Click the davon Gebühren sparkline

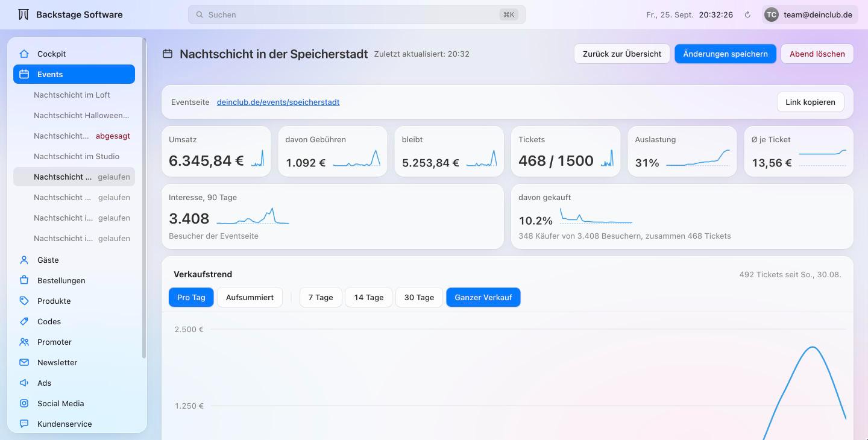coord(356,158)
